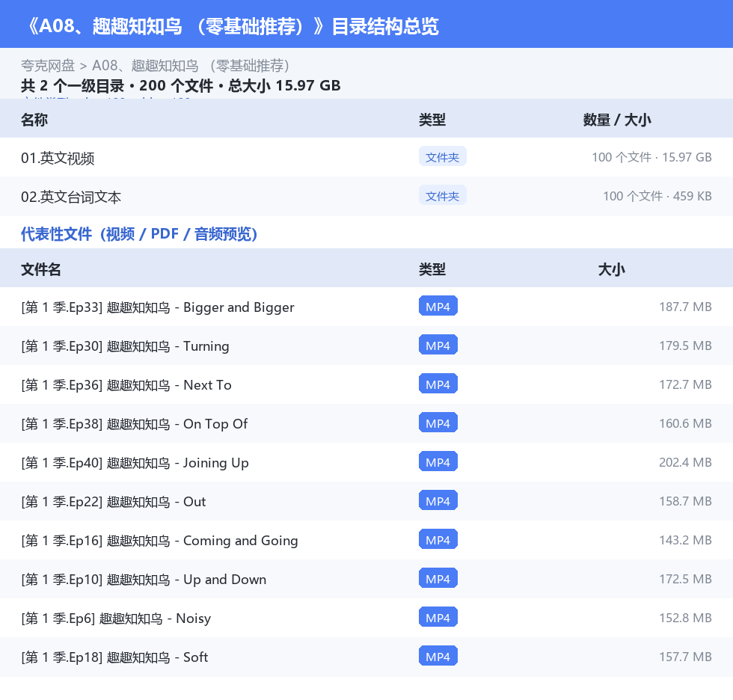Viewport: 733px width, 700px height.
Task: Open file Ep22 Out
Action: [366, 501]
